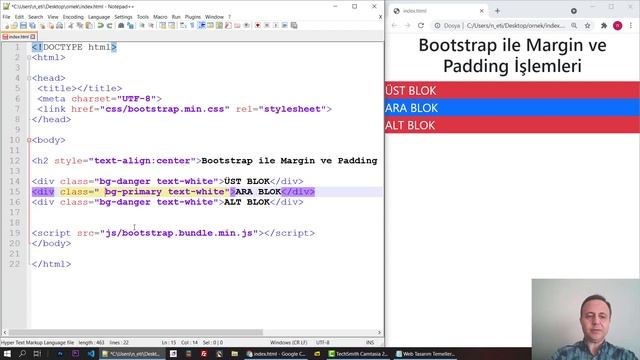Viewport: 640px width, 360px height.
Task: Open the Encoding menu
Action: pyautogui.click(x=73, y=17)
